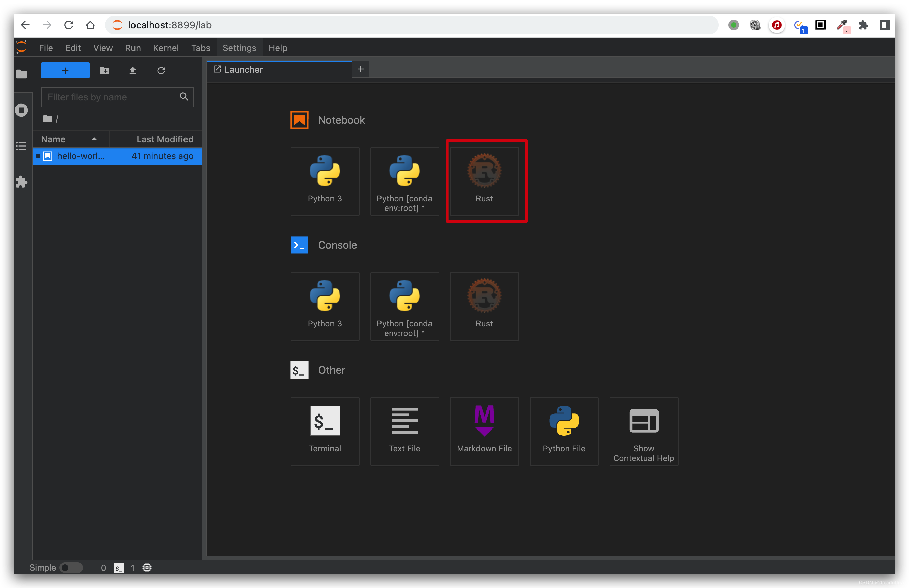This screenshot has width=909, height=588.
Task: Show the Table of Contents panel
Action: 21,146
